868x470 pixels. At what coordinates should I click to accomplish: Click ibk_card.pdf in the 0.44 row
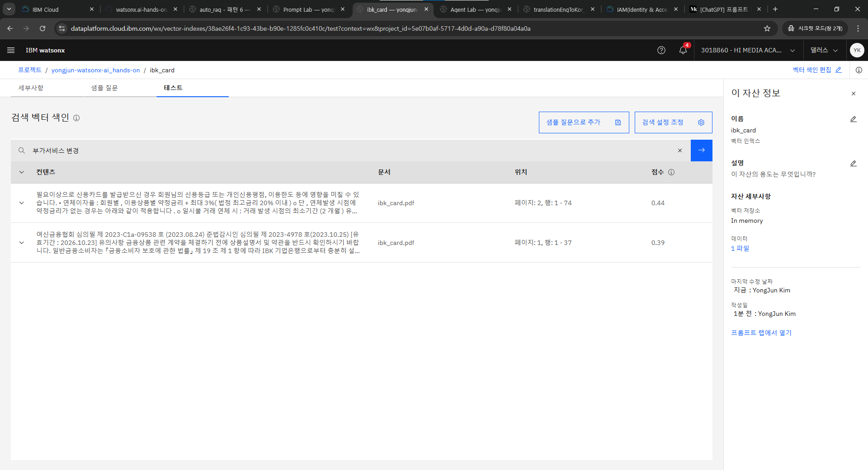tap(396, 203)
